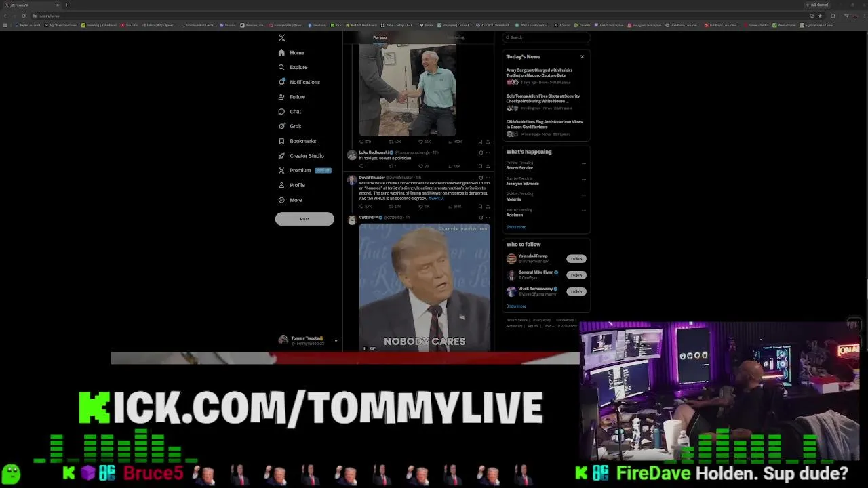Open the Explore page

click(x=293, y=67)
